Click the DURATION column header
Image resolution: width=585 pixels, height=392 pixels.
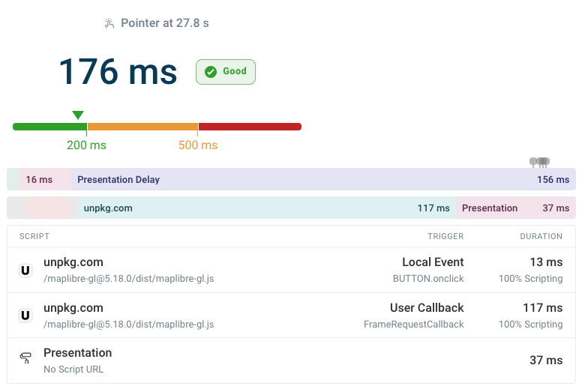(541, 236)
